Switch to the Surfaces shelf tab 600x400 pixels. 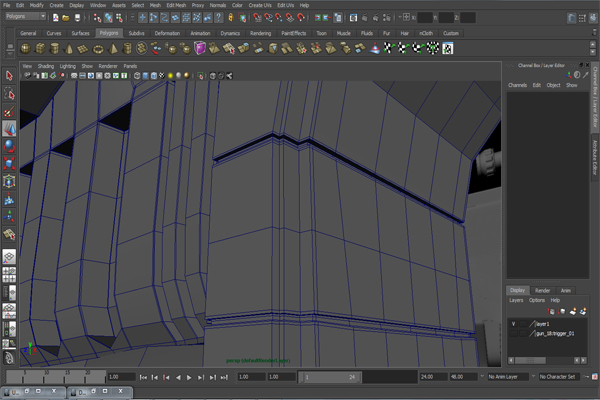click(80, 33)
